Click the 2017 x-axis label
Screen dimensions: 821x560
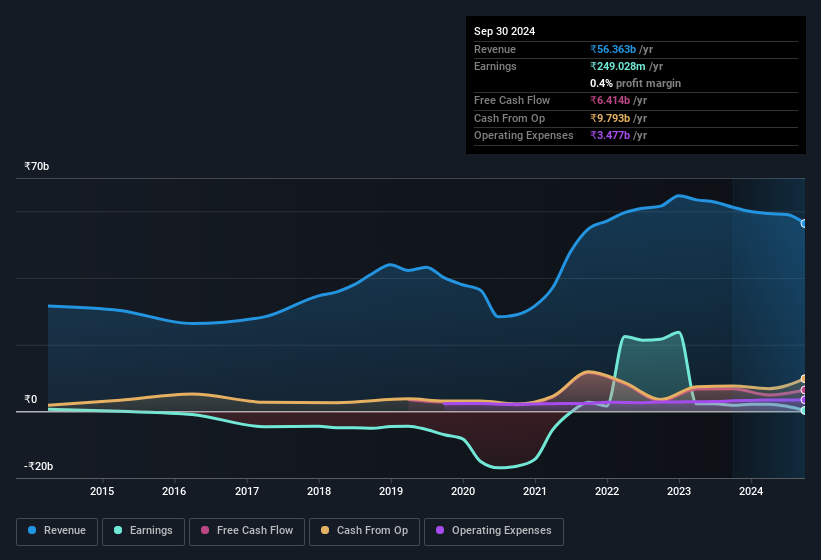click(247, 491)
